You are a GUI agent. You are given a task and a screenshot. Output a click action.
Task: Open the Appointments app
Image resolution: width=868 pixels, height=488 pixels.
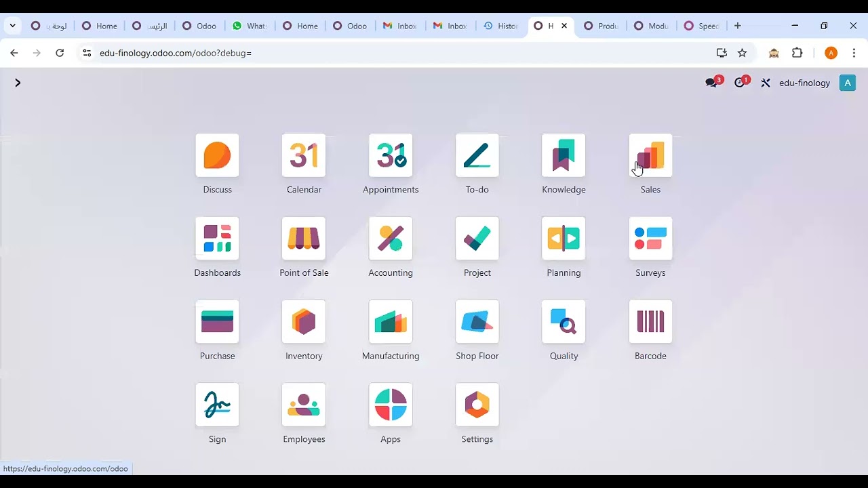391,156
